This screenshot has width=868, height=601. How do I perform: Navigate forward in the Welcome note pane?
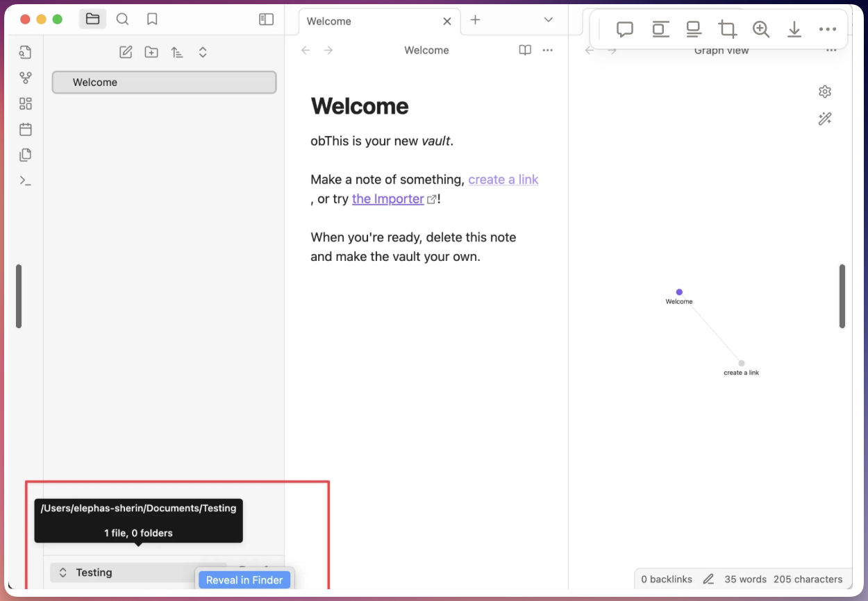[328, 50]
